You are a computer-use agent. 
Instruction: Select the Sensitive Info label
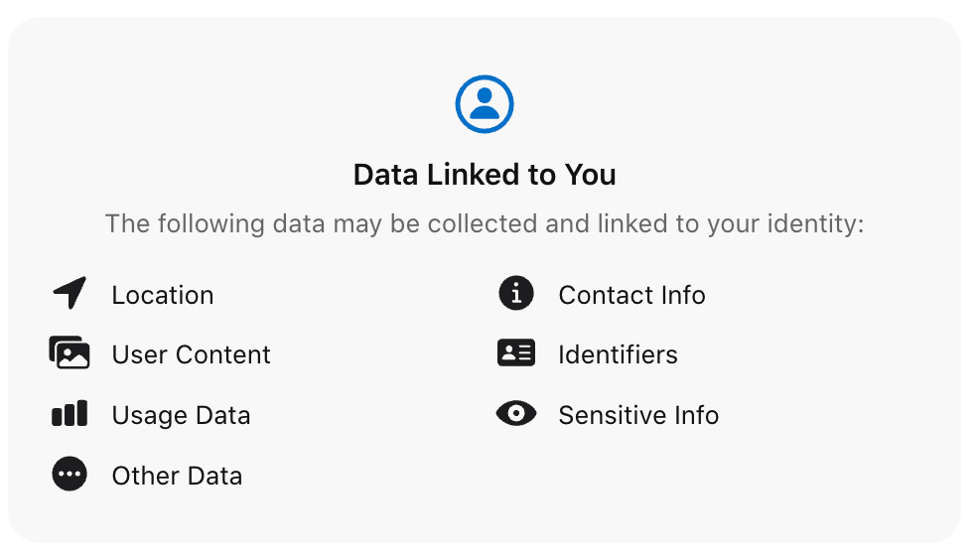(638, 416)
